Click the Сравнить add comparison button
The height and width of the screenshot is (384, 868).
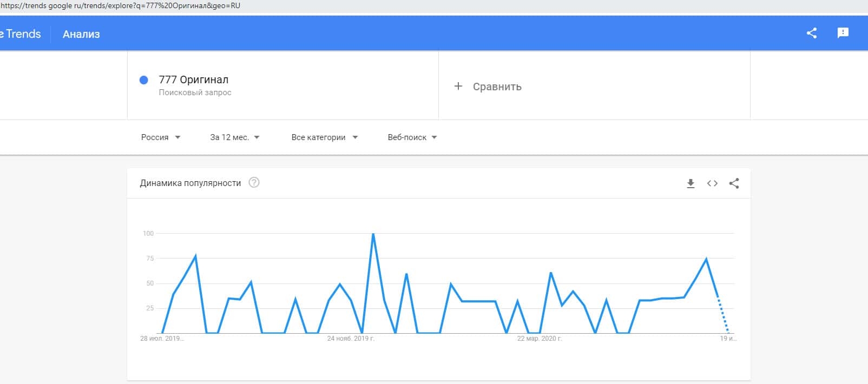[497, 87]
